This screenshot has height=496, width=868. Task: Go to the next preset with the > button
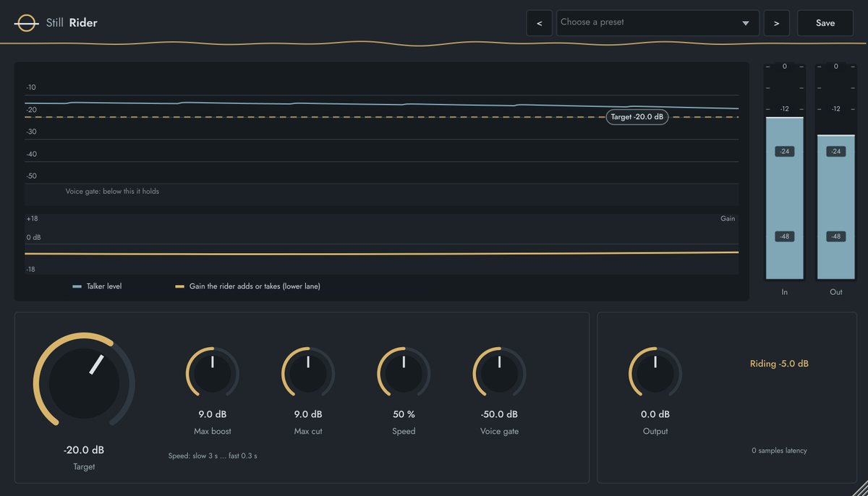click(776, 23)
